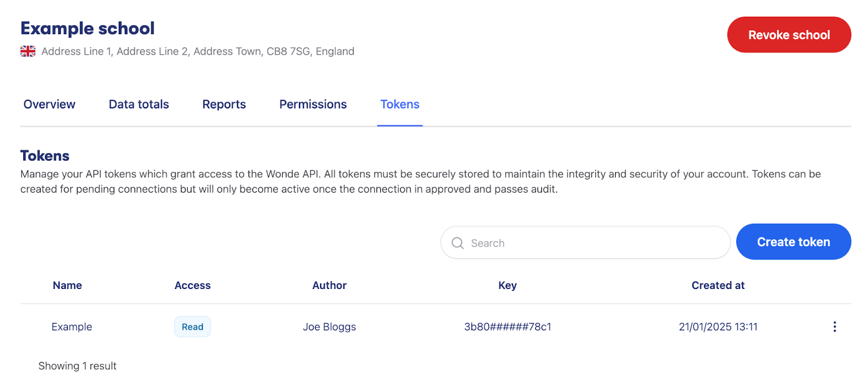Click the Create token button

[x=793, y=242]
